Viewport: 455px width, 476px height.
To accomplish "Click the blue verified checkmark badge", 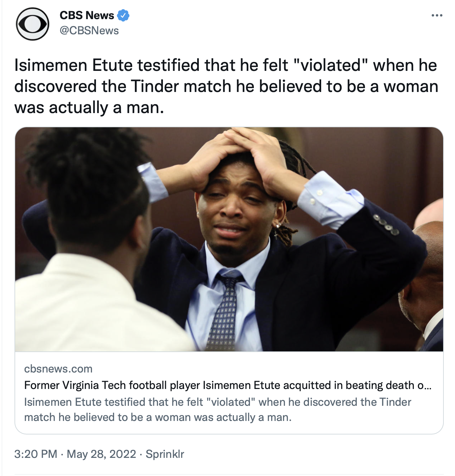I will click(123, 15).
